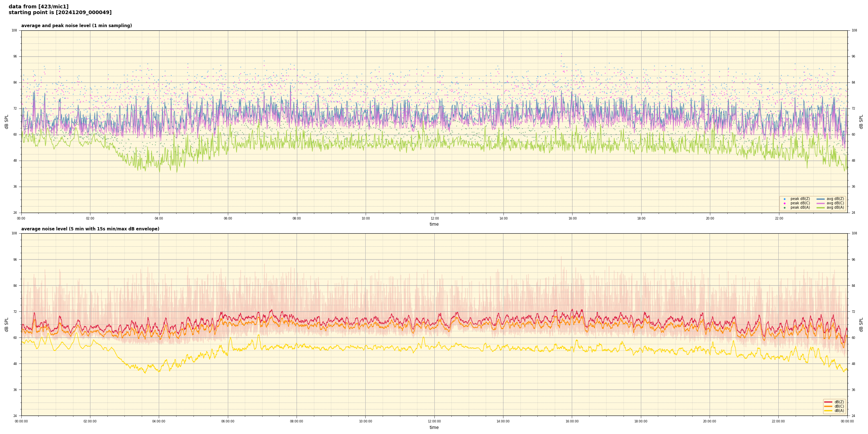This screenshot has height=434, width=868.
Task: Select the avg dB(A) green legend line
Action: click(x=821, y=208)
